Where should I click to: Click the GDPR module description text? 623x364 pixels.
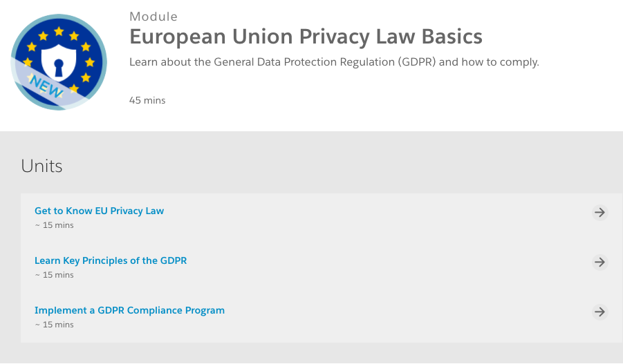click(334, 62)
